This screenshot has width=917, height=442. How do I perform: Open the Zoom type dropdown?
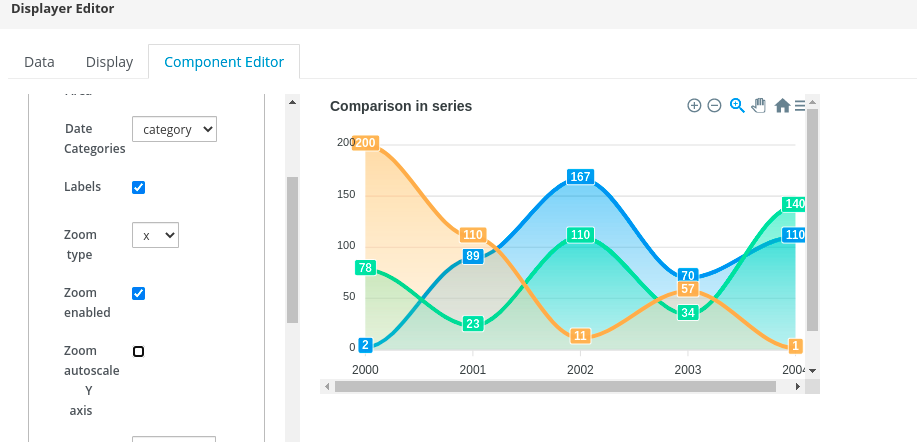[x=155, y=235]
